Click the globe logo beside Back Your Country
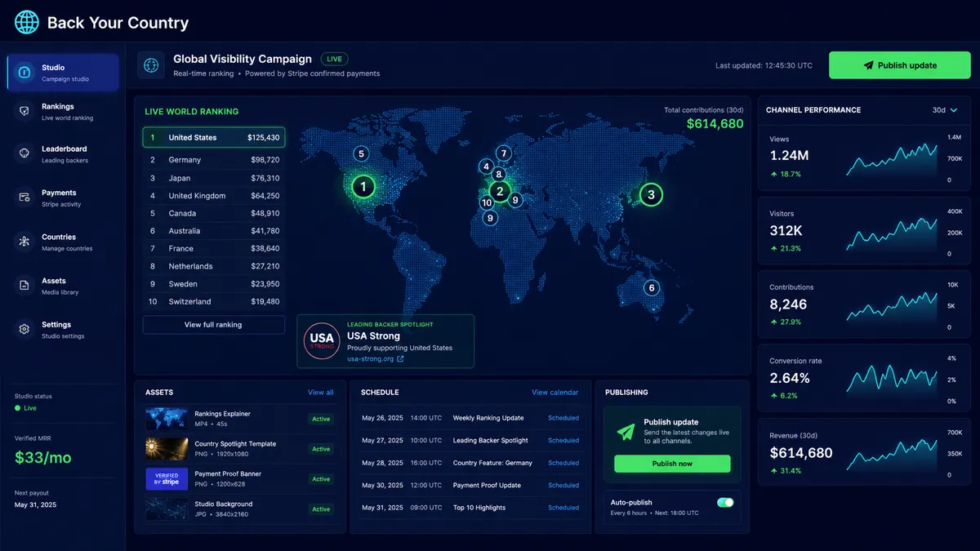Image resolution: width=980 pixels, height=551 pixels. 26,22
